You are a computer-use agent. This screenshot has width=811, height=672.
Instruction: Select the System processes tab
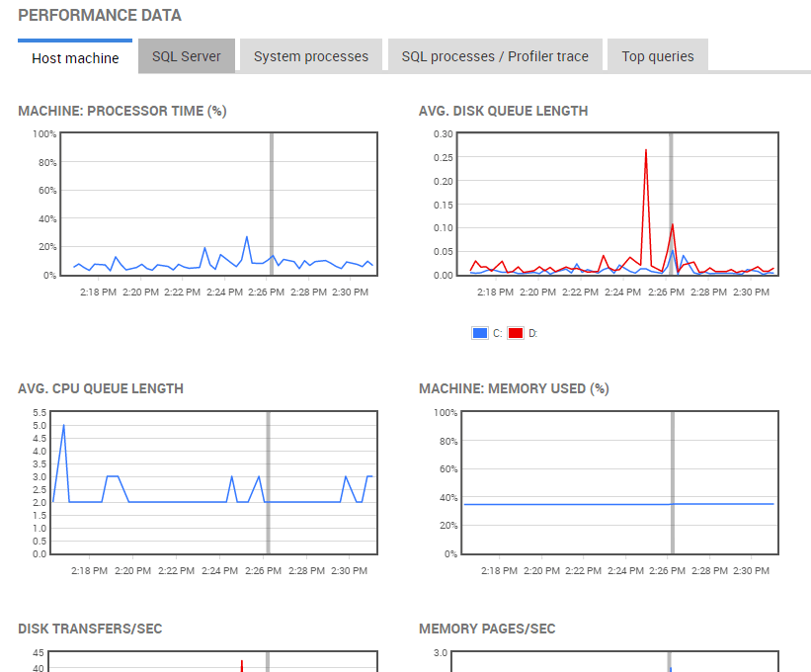[310, 56]
